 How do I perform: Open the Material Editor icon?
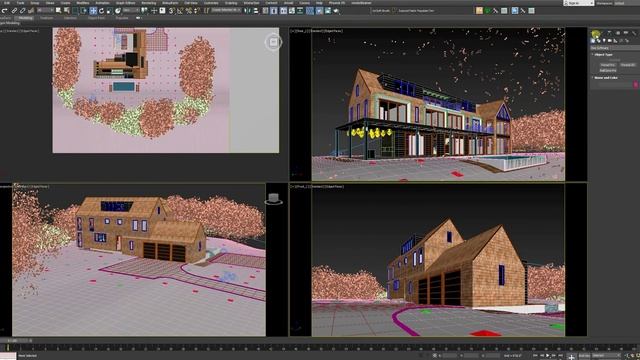(x=310, y=11)
